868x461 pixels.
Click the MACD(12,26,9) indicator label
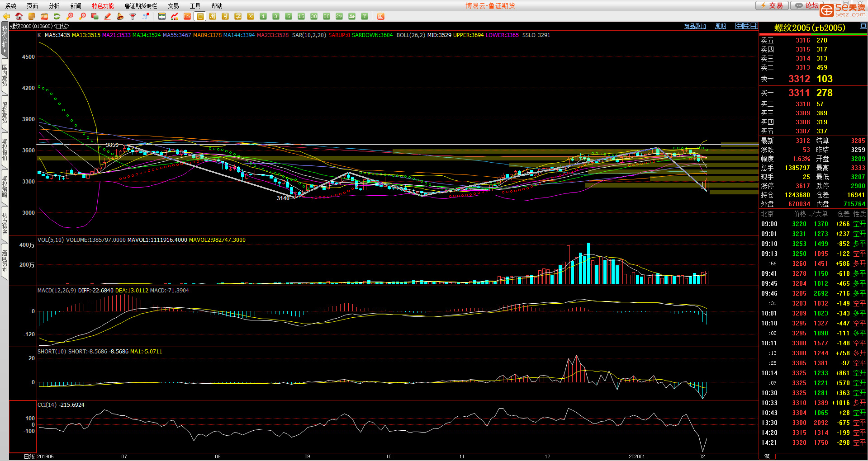coord(57,291)
